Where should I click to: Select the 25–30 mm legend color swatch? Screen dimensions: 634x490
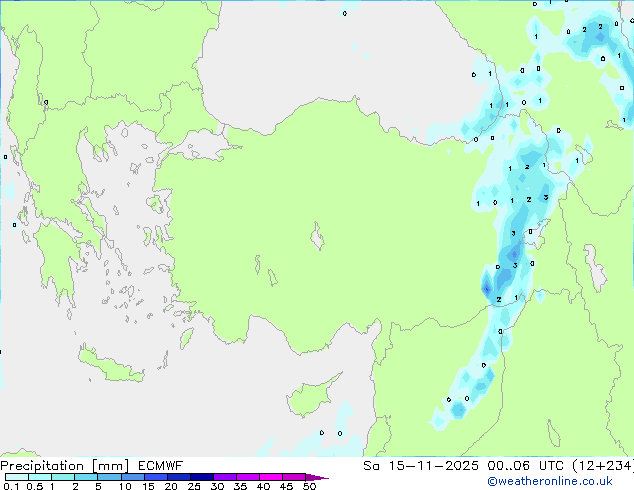202,477
